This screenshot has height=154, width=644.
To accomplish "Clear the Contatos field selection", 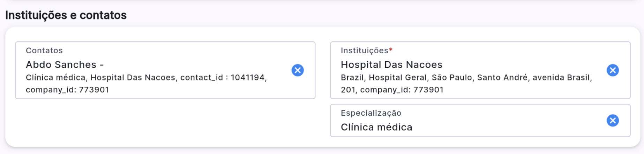I will 298,70.
